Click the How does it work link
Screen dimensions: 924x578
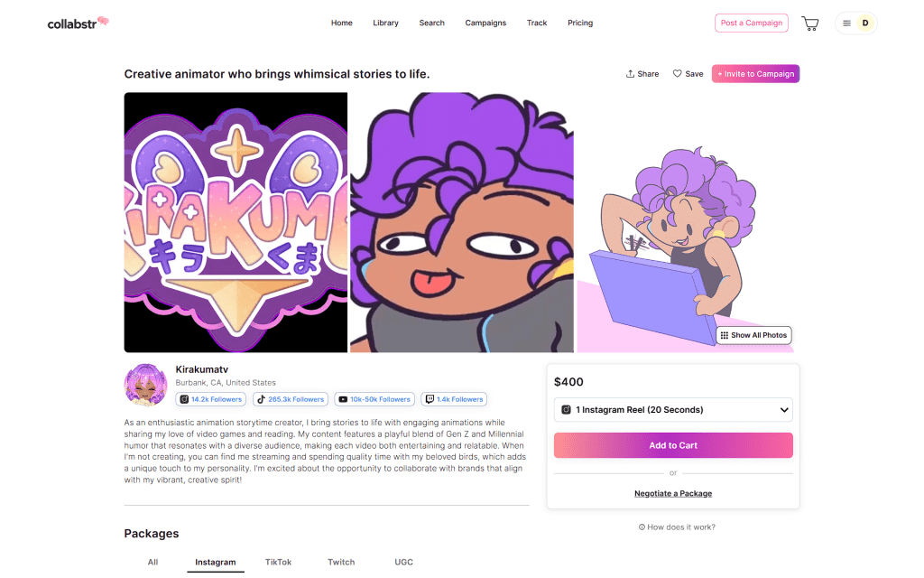677,527
